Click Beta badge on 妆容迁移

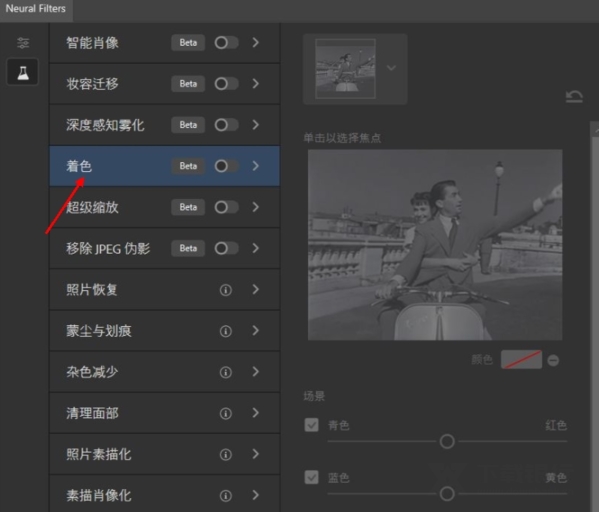click(x=188, y=84)
